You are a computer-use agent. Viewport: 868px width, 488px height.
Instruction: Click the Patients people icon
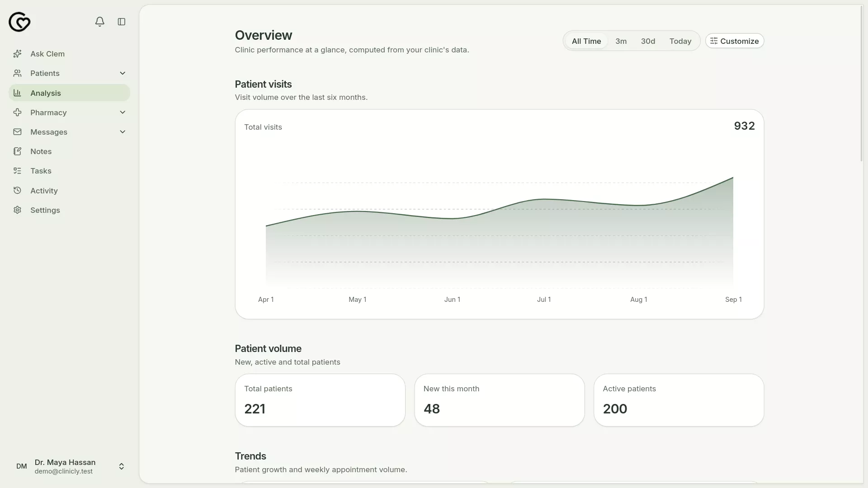click(18, 73)
